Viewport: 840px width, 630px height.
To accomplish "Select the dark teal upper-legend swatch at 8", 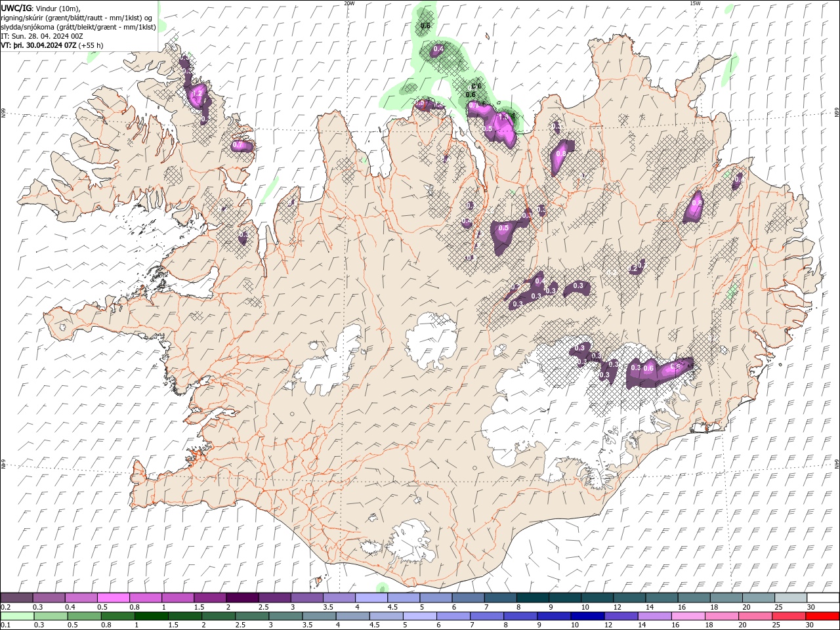I will [x=533, y=598].
